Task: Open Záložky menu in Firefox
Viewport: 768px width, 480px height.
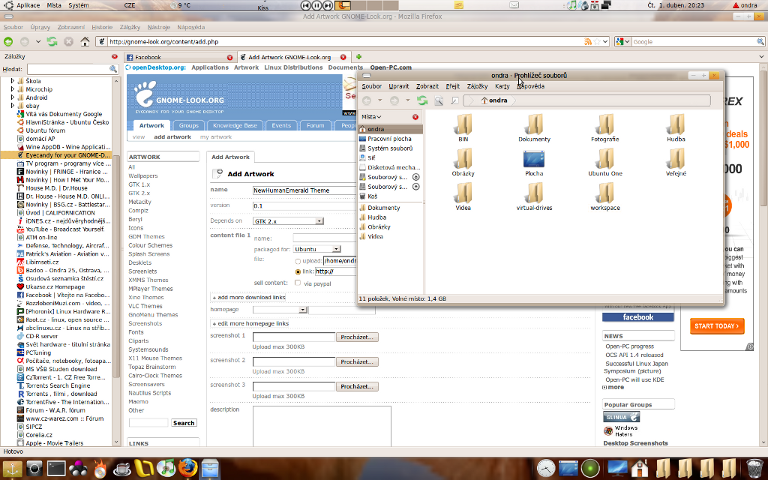Action: pyautogui.click(x=130, y=27)
